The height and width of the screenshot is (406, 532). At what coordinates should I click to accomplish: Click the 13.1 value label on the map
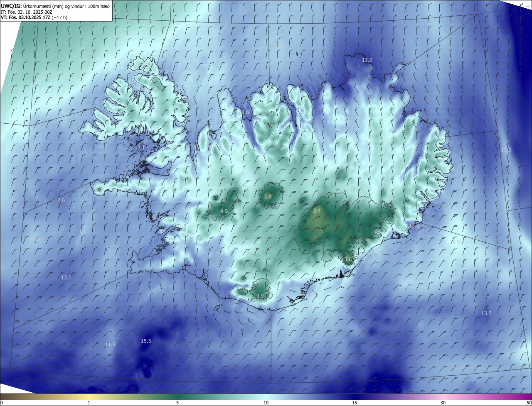point(140,147)
